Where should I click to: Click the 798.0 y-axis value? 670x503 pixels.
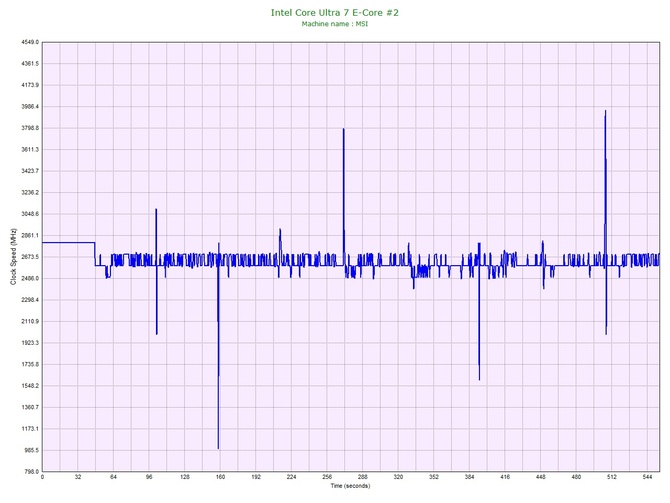pyautogui.click(x=31, y=472)
